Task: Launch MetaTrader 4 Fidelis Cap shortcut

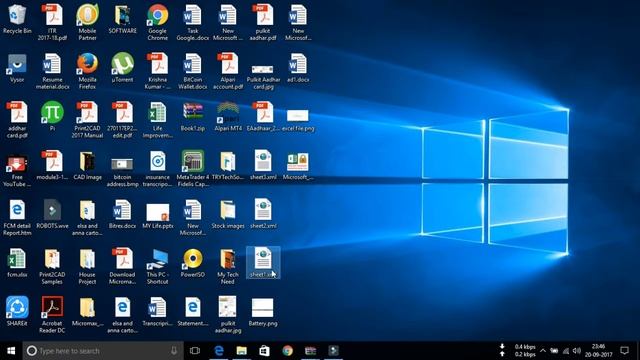Action: pos(193,169)
